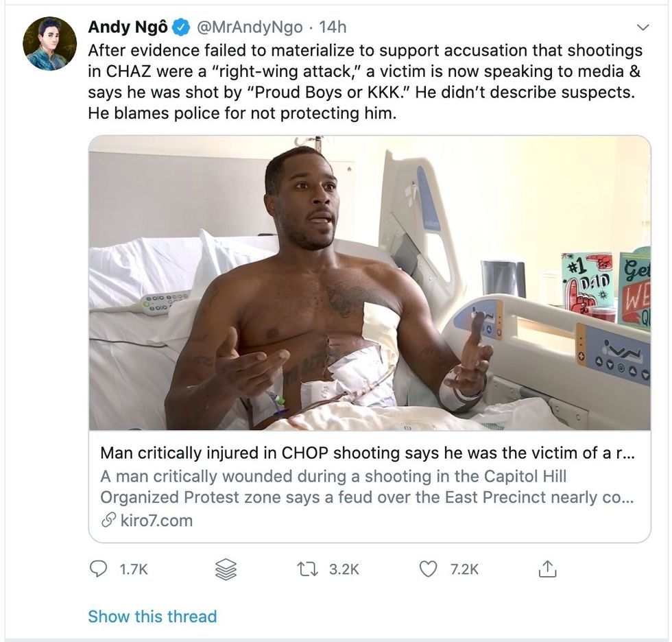
Task: Open the kiro7.com source link
Action: pos(156,521)
